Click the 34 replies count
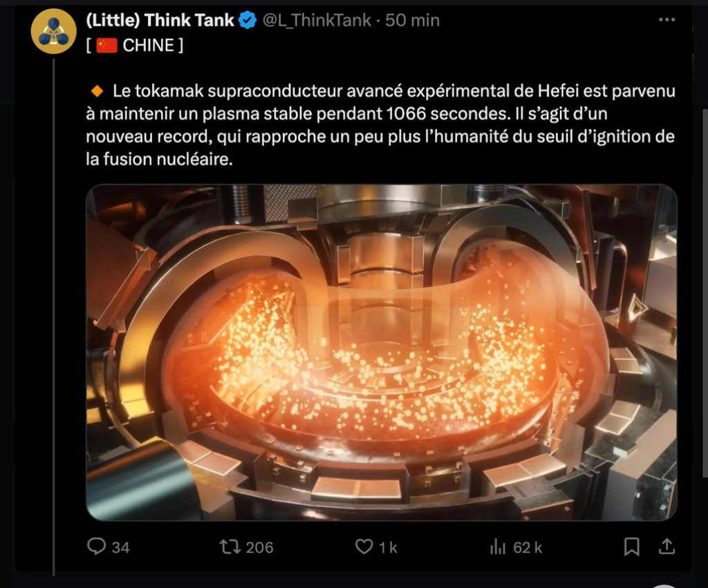 tap(120, 548)
